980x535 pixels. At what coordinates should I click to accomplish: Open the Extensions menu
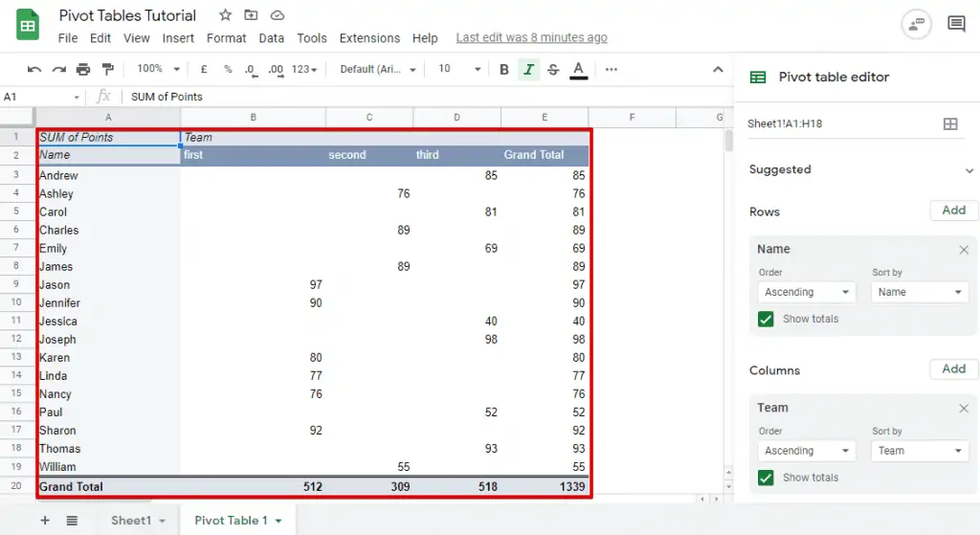click(369, 38)
